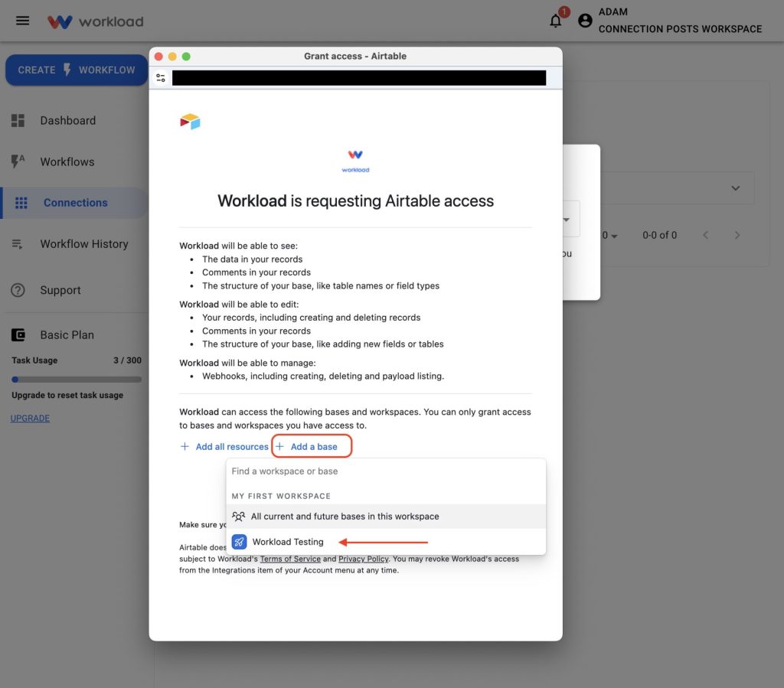Go to next page arrow in pagination
Screen dimensions: 784x688
pyautogui.click(x=737, y=235)
